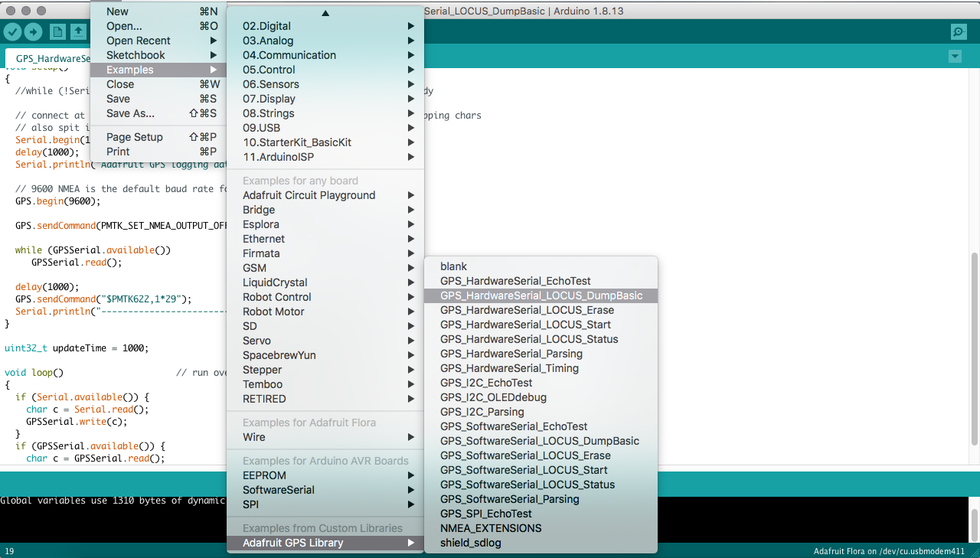Click the Verify sketch checkmark icon
980x558 pixels.
coord(12,31)
